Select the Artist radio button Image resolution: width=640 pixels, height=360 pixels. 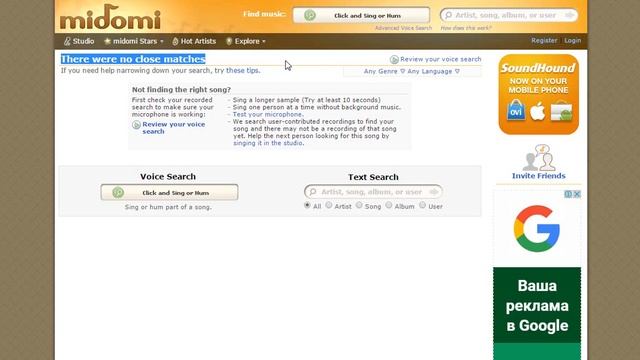click(x=329, y=205)
